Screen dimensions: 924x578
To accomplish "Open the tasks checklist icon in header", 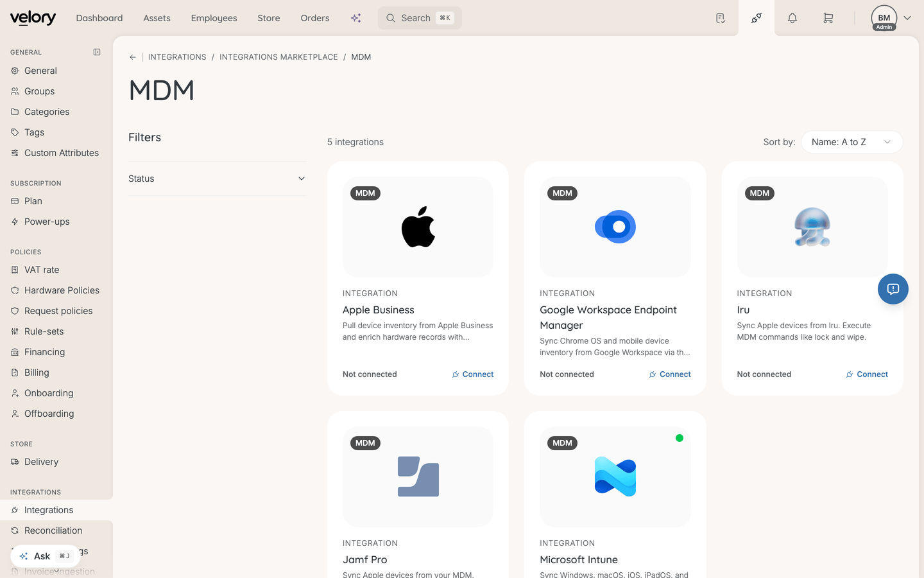I will tap(721, 18).
